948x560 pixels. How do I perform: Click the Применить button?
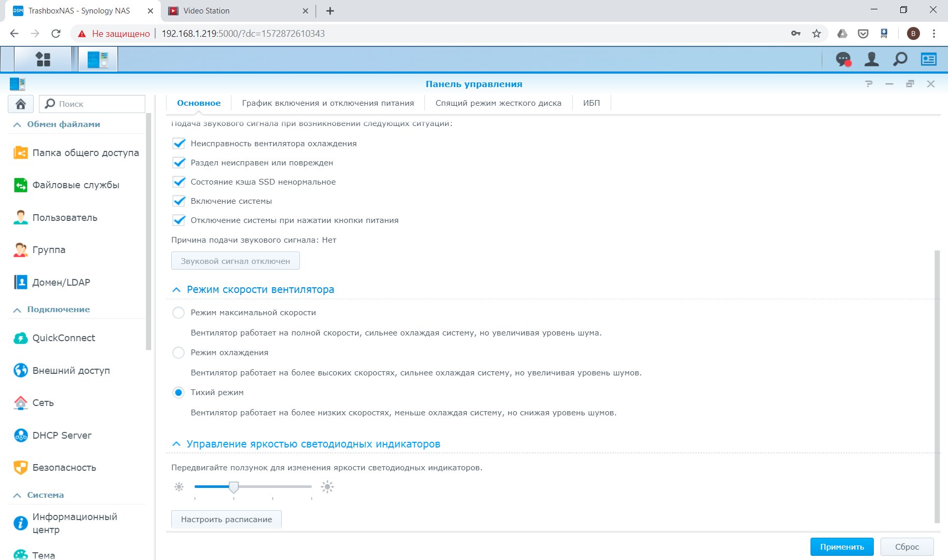pos(842,547)
